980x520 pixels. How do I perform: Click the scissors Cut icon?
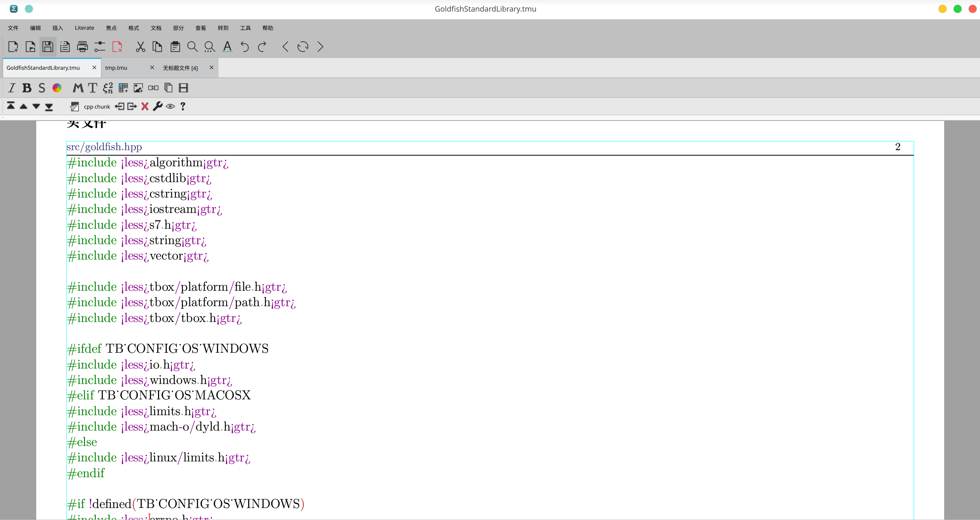[140, 47]
